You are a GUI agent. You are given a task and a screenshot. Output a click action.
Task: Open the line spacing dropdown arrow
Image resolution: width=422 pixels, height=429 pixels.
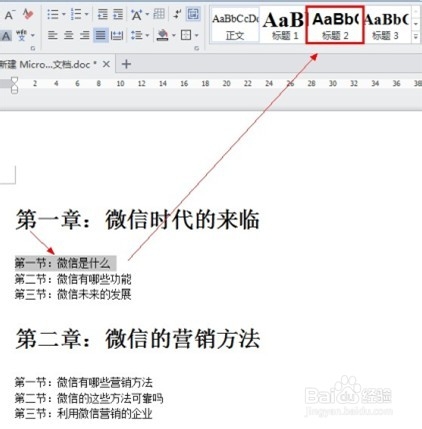pyautogui.click(x=147, y=35)
